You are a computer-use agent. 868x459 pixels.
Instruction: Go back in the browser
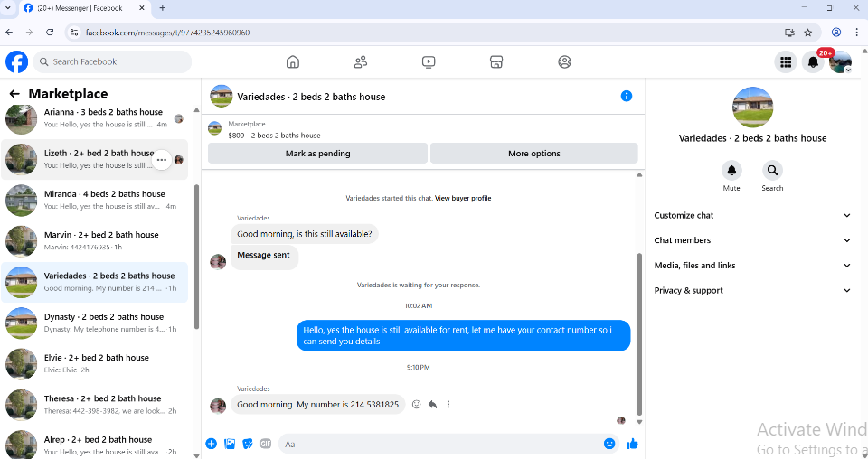[9, 32]
